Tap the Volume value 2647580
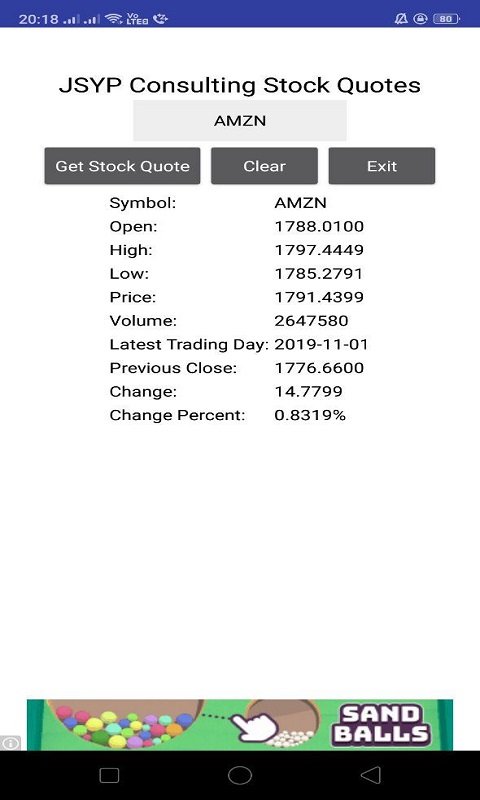Viewport: 480px width, 800px height. pyautogui.click(x=311, y=321)
